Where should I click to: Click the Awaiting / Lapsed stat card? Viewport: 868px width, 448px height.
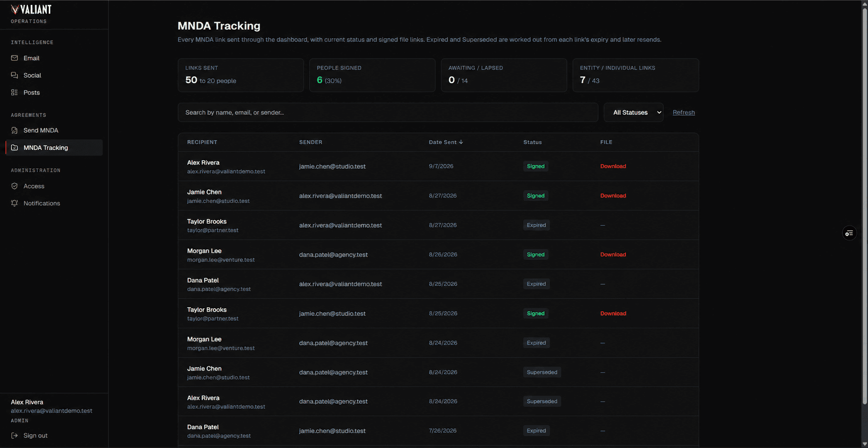click(x=504, y=75)
